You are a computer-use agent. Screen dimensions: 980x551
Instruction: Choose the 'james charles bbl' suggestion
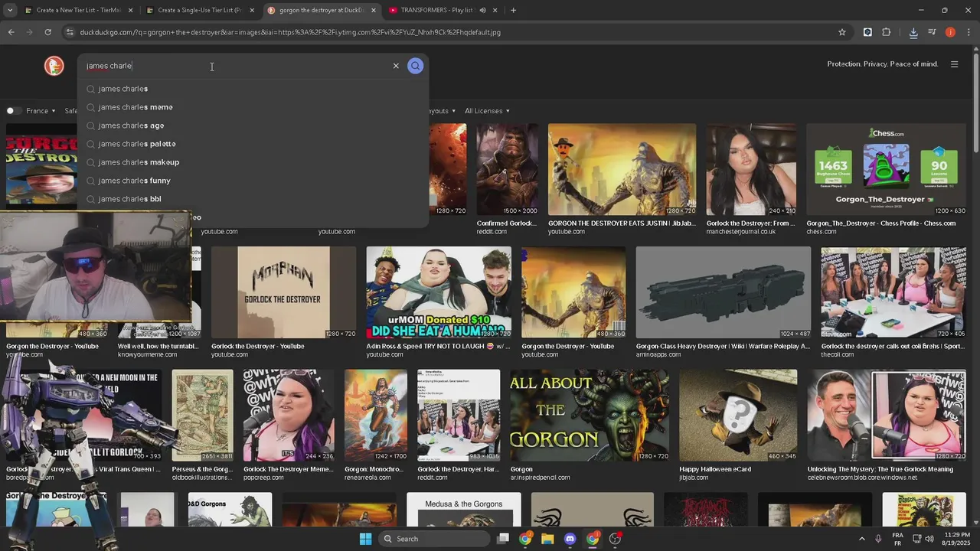coord(253,199)
